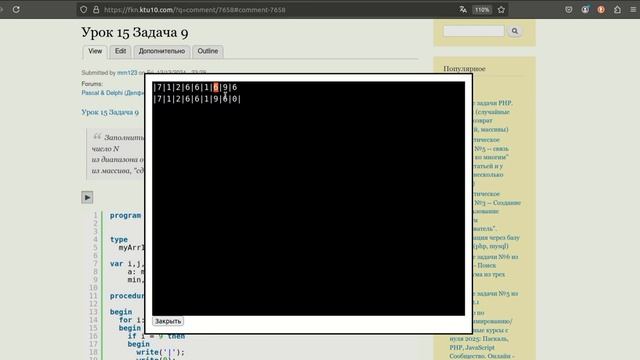Screen dimensions: 640x360
Task: Click the orange extension icon in the toolbar
Action: [601, 9]
